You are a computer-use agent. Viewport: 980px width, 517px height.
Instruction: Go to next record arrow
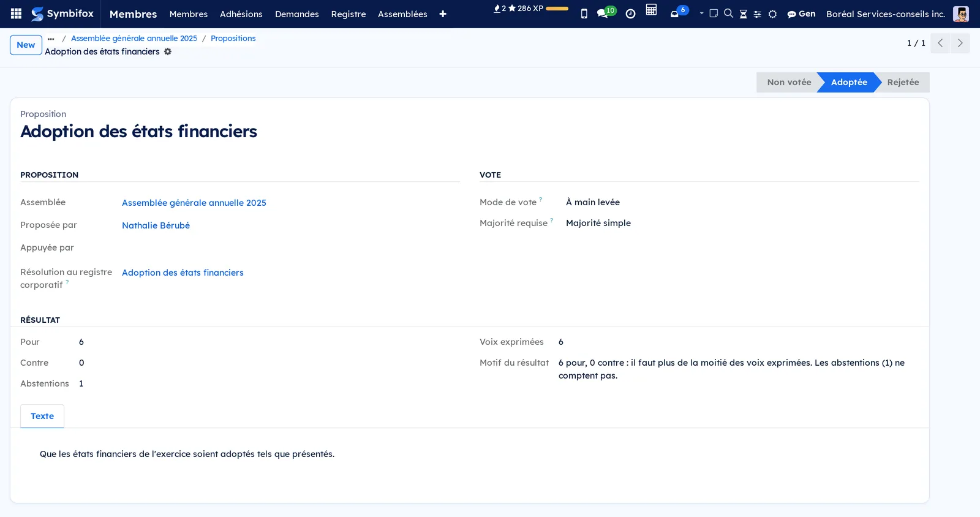960,43
